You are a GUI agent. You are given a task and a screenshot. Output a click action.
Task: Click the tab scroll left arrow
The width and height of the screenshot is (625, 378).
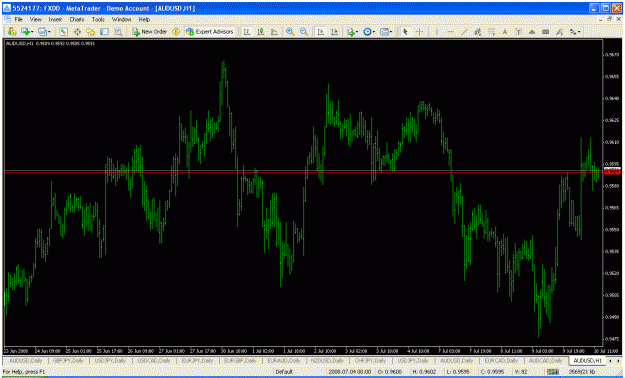(610, 361)
